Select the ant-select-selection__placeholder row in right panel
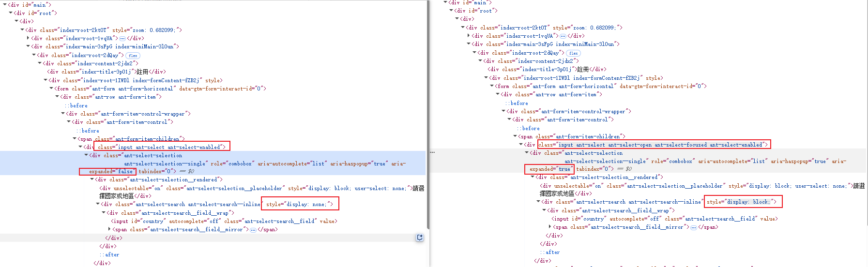 (x=702, y=190)
